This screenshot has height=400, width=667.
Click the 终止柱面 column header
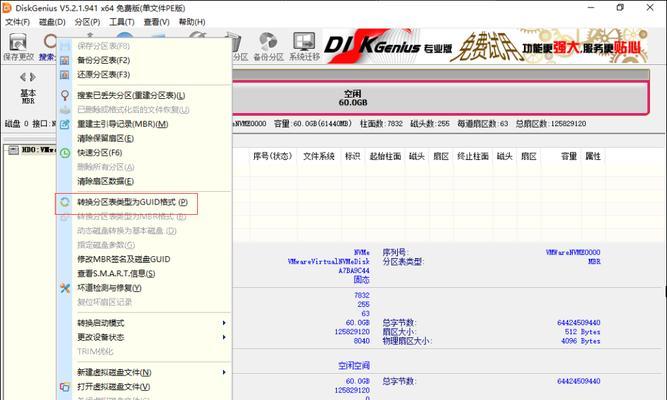(473, 157)
